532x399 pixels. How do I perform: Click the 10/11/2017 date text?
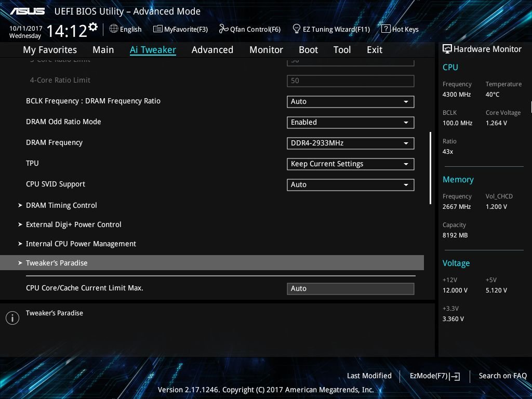26,28
